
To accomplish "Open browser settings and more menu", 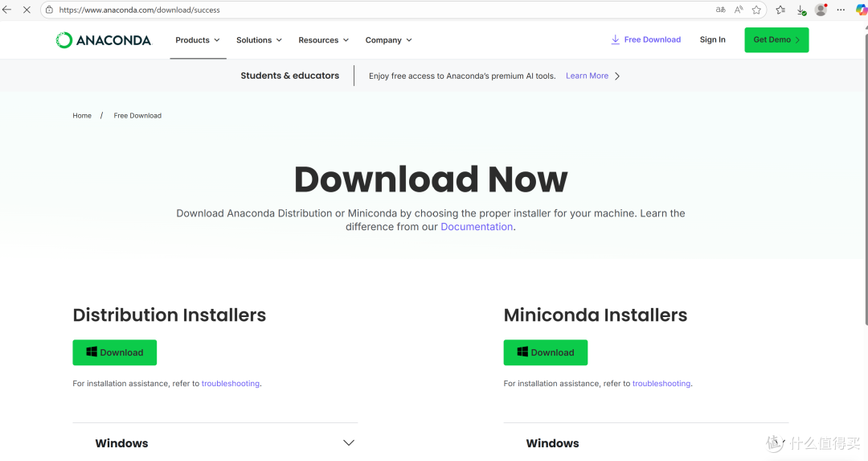I will pos(841,10).
